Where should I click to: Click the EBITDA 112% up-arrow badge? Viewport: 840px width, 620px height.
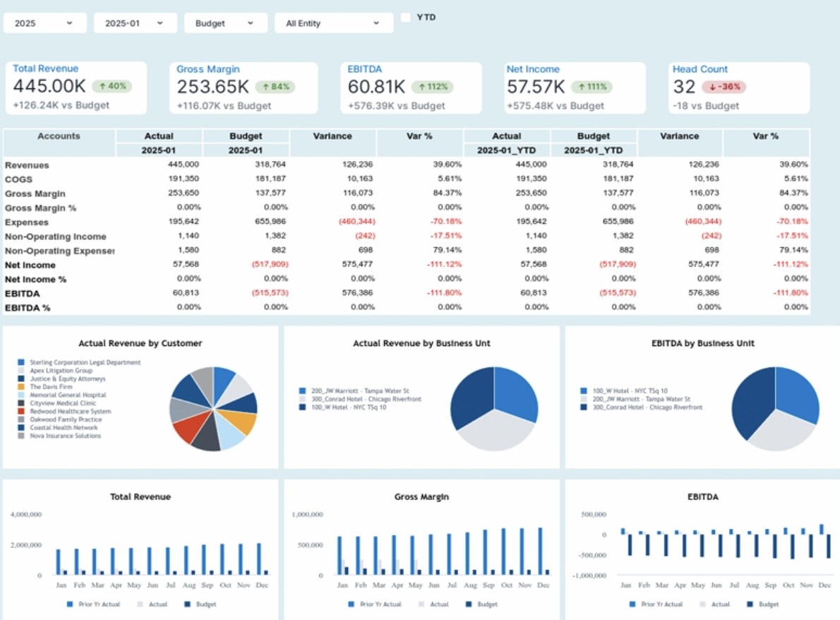coord(433,87)
